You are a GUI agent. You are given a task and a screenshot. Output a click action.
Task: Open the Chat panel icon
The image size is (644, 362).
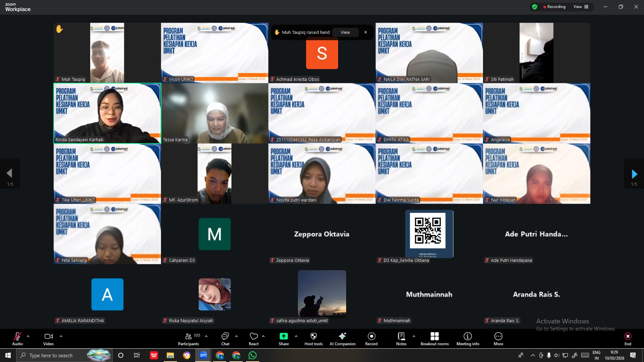point(225,336)
